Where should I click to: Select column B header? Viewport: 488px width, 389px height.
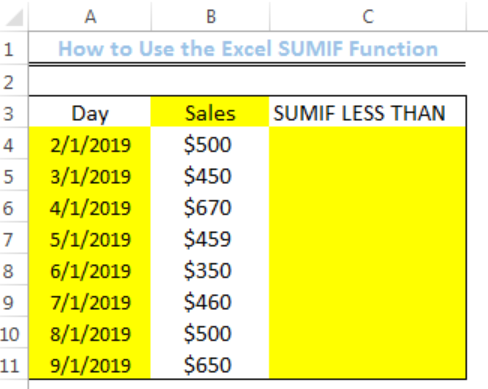(x=210, y=16)
